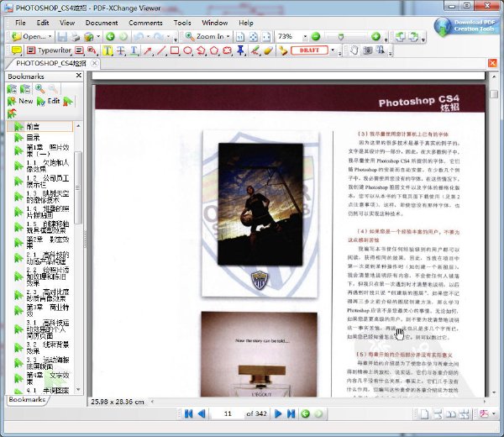Open the Tools menu

pos(182,23)
